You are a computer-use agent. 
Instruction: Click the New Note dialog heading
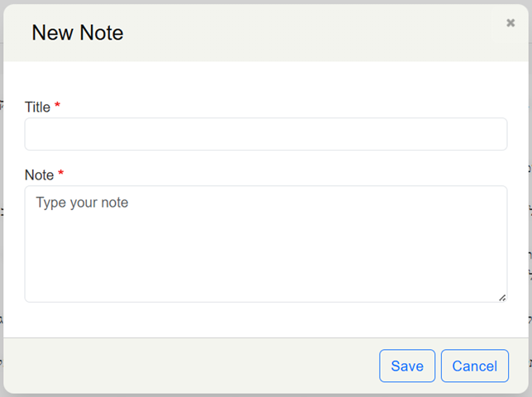point(77,33)
